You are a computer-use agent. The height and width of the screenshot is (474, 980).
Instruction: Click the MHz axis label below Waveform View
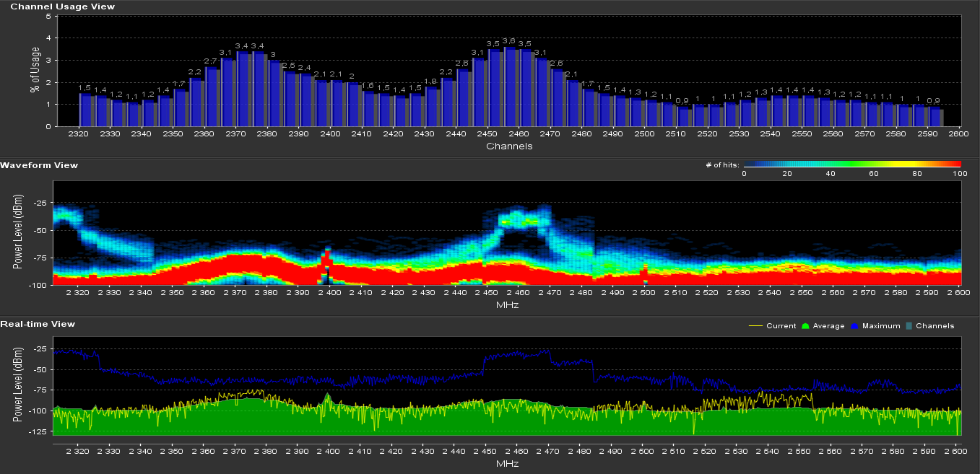click(507, 305)
